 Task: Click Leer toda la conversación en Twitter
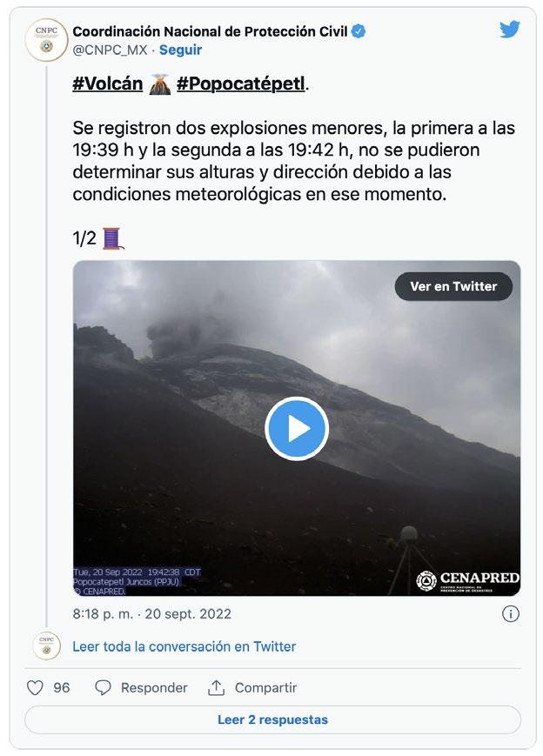[x=184, y=646]
